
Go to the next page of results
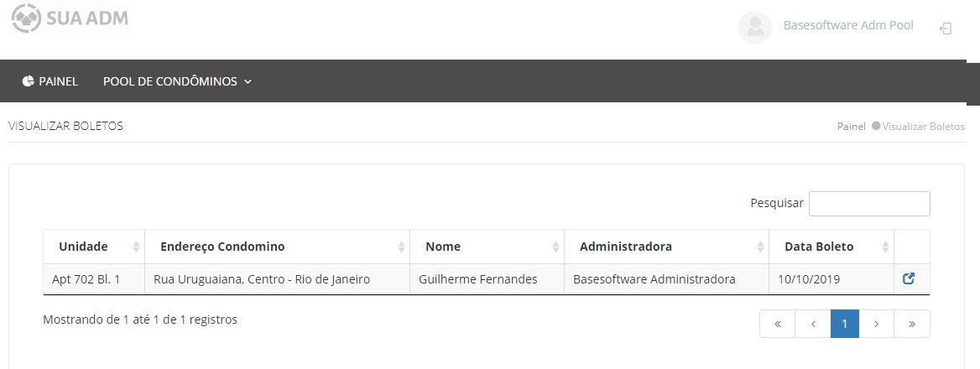877,324
